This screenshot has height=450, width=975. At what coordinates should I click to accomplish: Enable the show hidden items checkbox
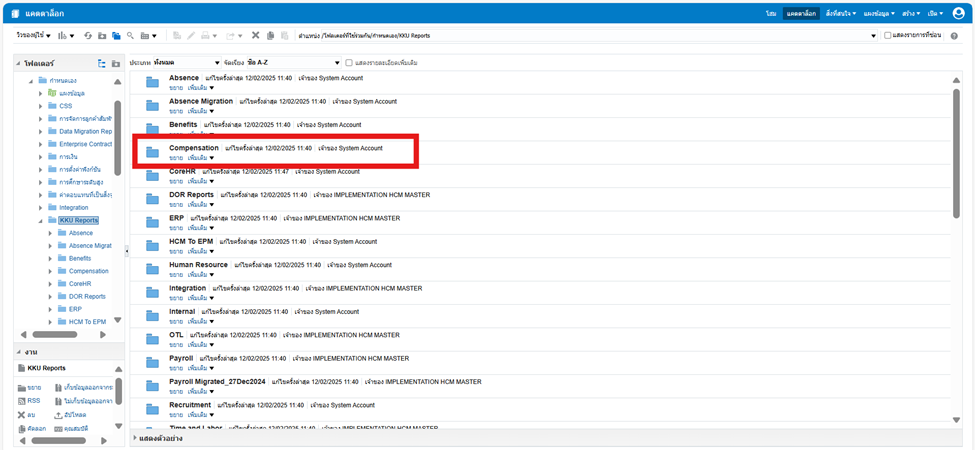click(x=887, y=36)
